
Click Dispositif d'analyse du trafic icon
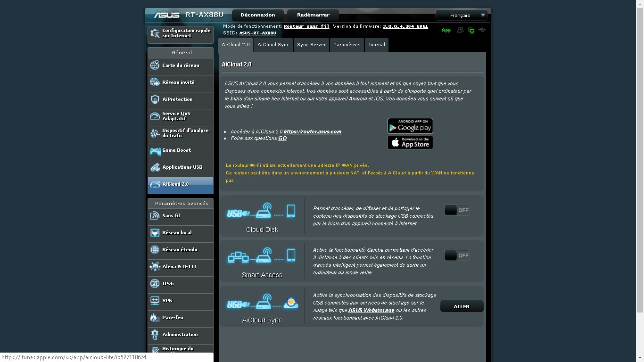click(155, 133)
